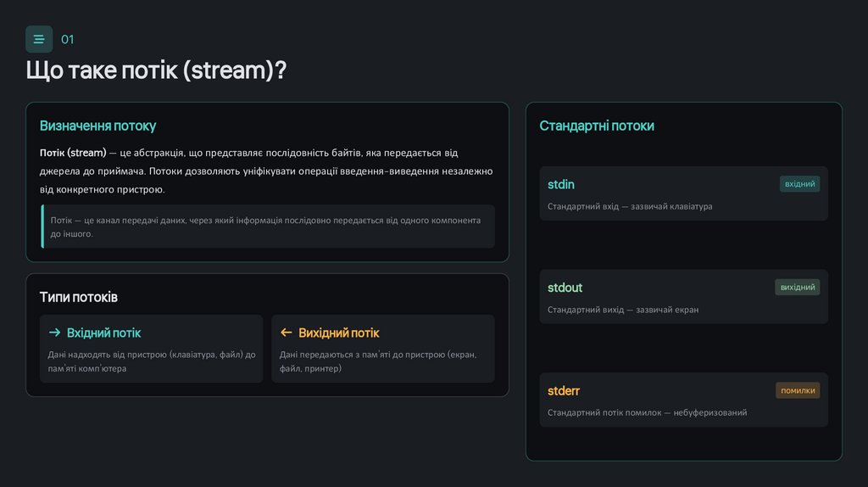868x487 pixels.
Task: Click the 'вихідний' badge on stdout
Action: pos(797,288)
